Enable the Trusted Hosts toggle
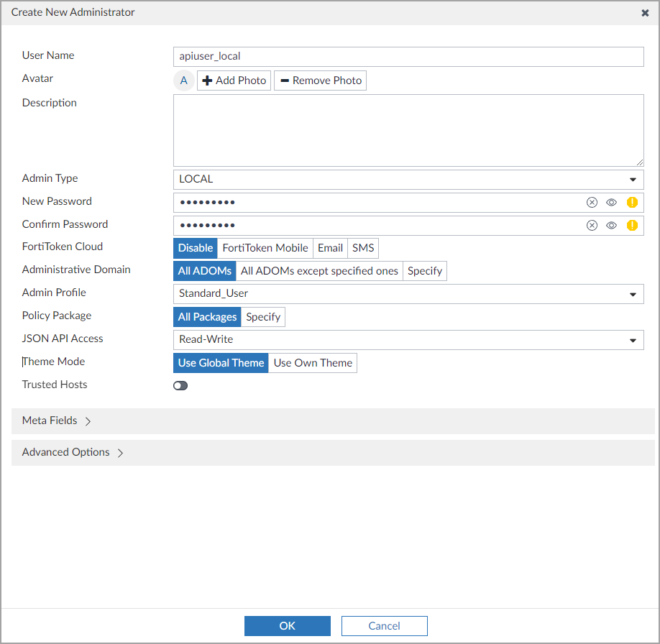The image size is (660, 644). coord(180,386)
